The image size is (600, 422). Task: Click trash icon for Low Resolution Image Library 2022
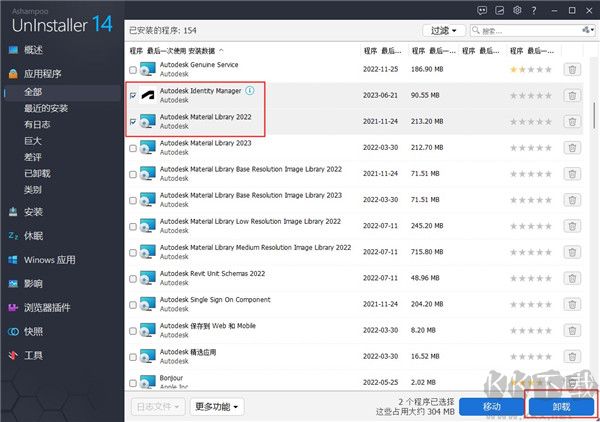572,226
